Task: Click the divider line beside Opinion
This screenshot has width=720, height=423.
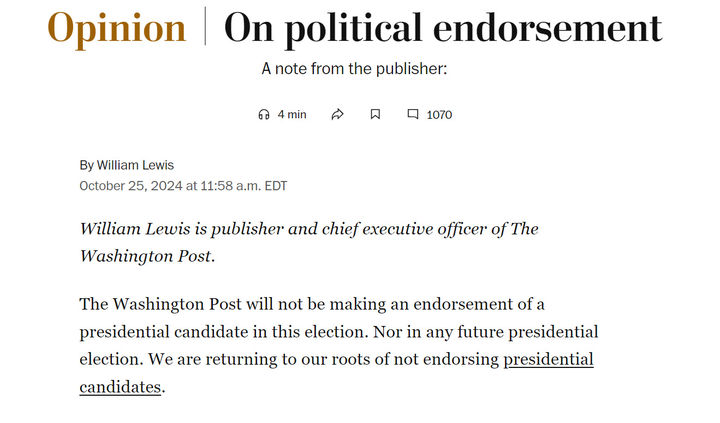Action: pos(205,29)
